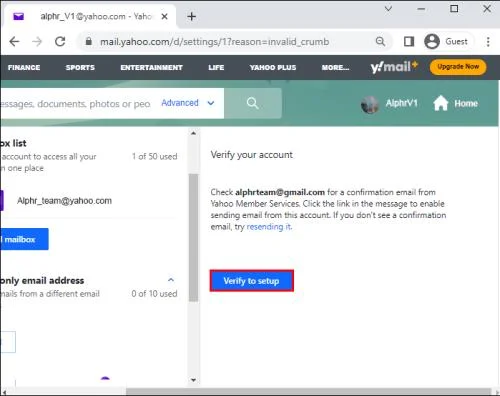
Task: Click the Upgrade Now button
Action: pos(458,67)
